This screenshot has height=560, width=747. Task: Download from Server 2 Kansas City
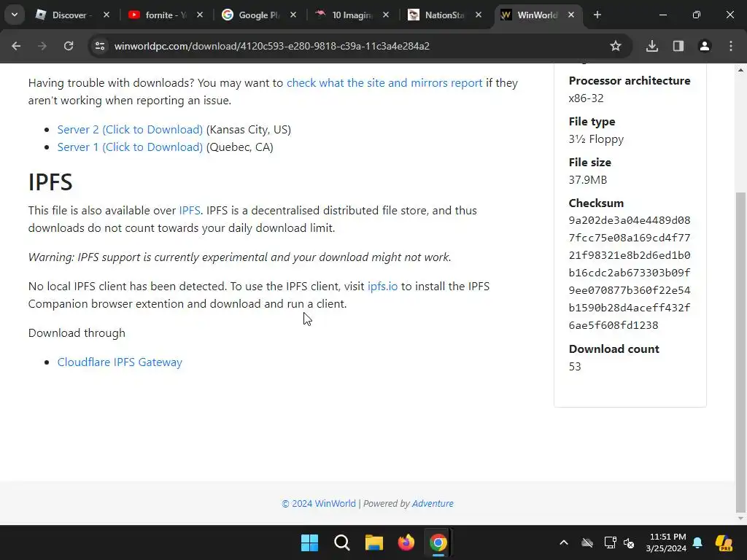click(130, 130)
